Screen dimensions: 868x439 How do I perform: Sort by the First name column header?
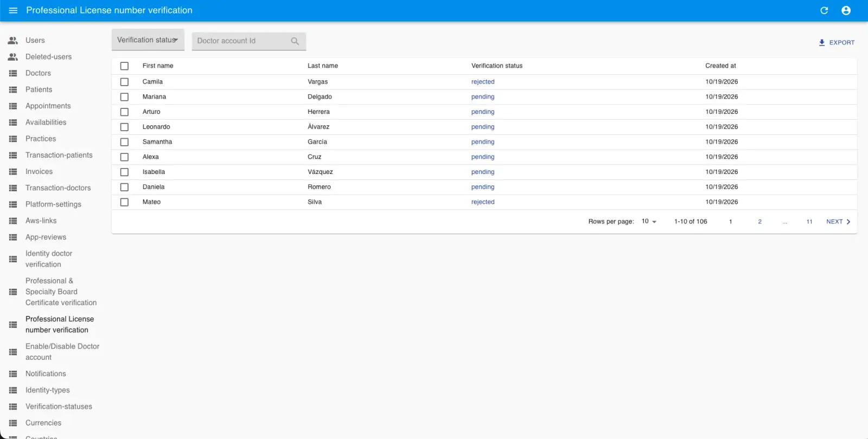coord(158,66)
